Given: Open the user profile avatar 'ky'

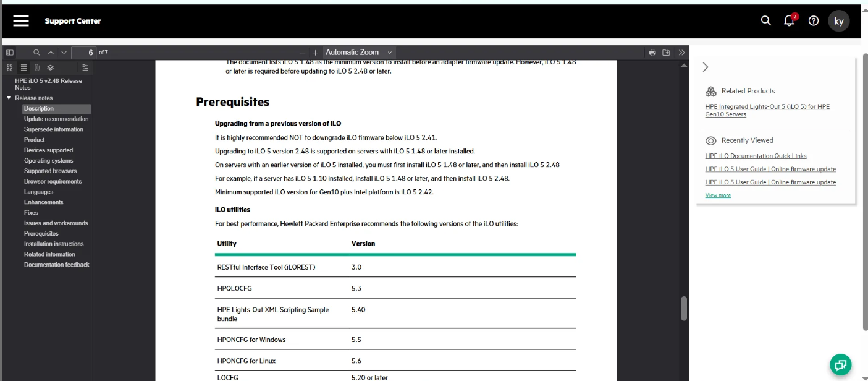Looking at the screenshot, I should coord(839,20).
